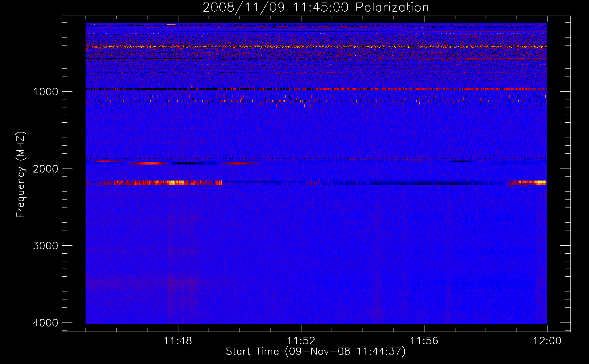
Task: Click the 11:48 time tick label
Action: [178, 341]
